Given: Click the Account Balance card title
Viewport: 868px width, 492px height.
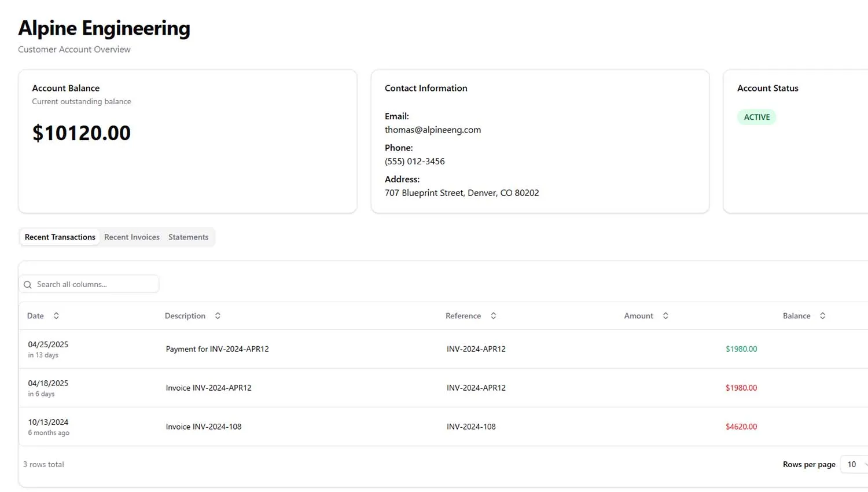Looking at the screenshot, I should tap(66, 88).
